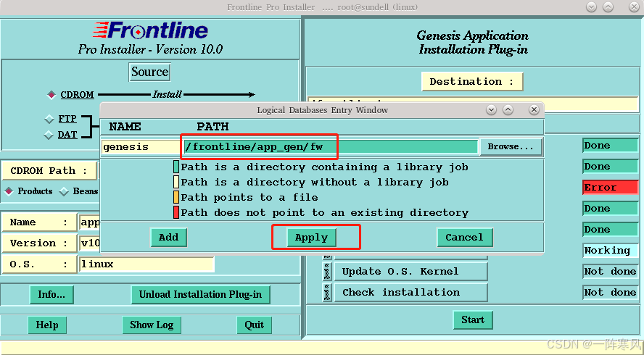Click the NAME column header
Viewport: 644px width, 355px height.
click(125, 127)
